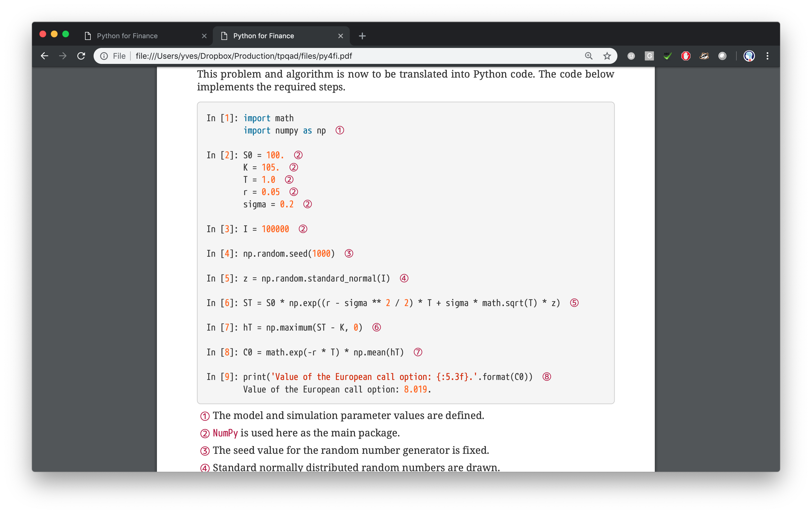
Task: Open the Chrome three-dot menu
Action: pyautogui.click(x=767, y=56)
